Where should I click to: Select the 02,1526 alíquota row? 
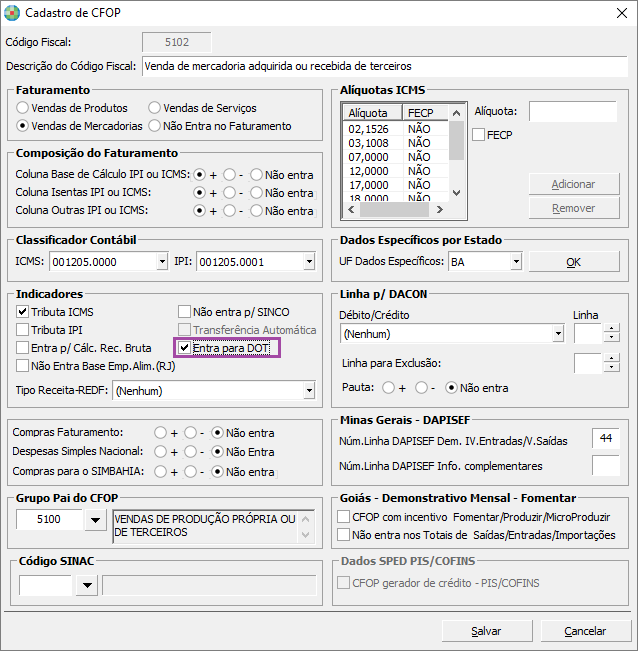coord(396,129)
